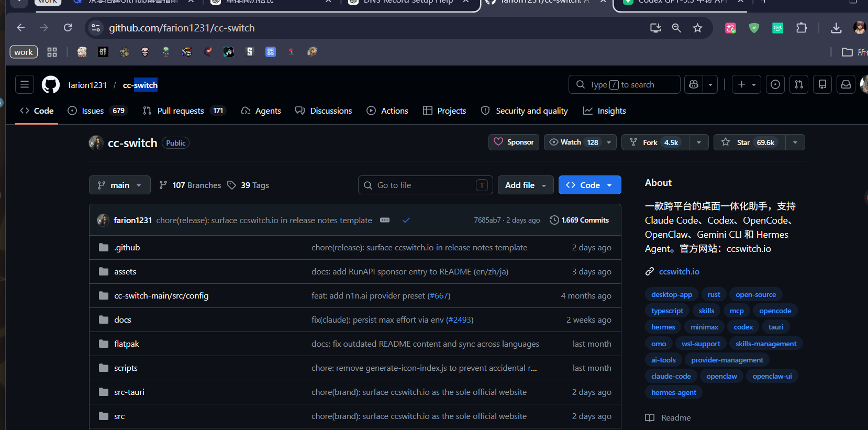Open the browser apps grid shortcut

[x=52, y=52]
